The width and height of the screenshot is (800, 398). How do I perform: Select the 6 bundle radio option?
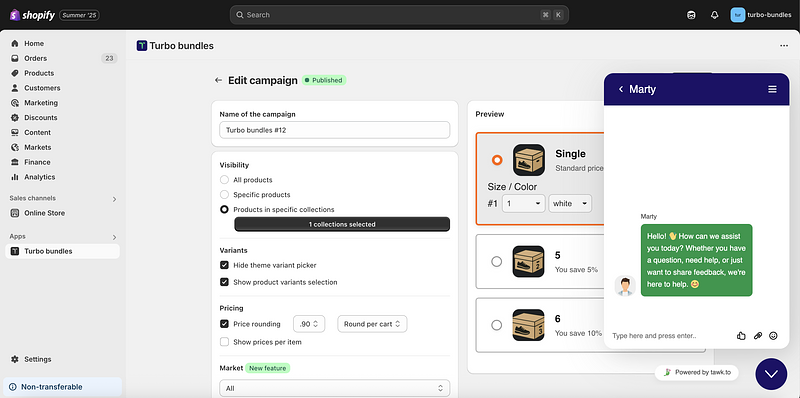pos(496,325)
